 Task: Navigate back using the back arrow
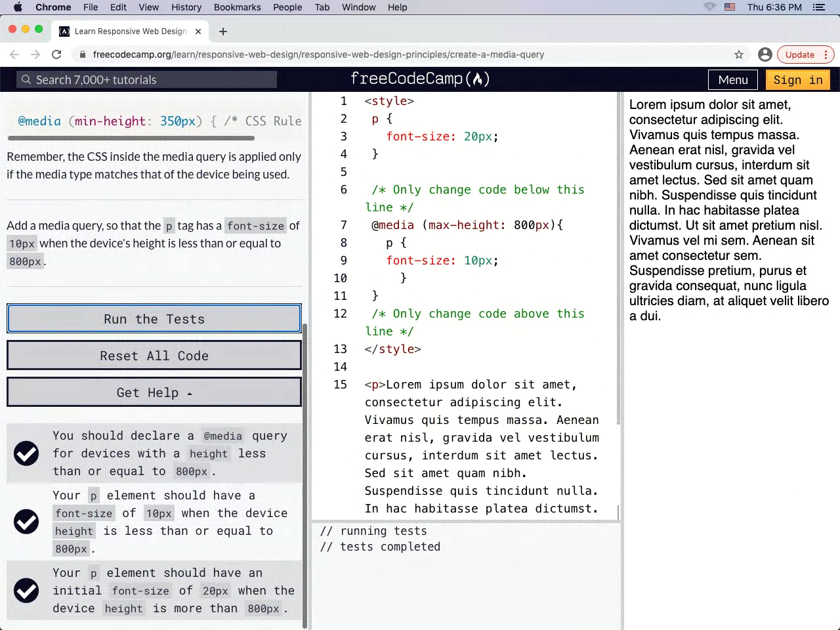[x=14, y=54]
